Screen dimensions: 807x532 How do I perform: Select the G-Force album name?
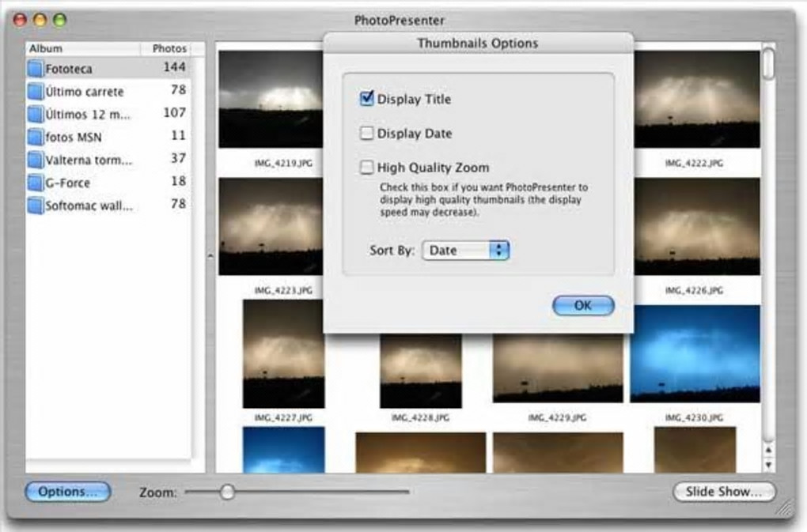pos(67,183)
